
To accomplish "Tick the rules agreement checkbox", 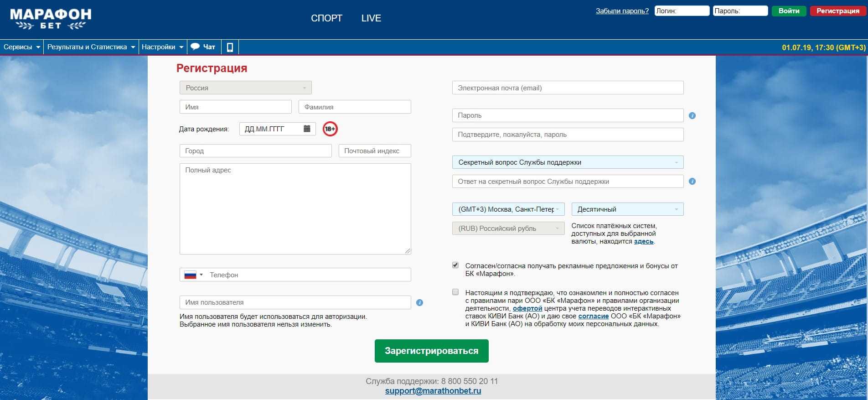I will click(x=455, y=292).
